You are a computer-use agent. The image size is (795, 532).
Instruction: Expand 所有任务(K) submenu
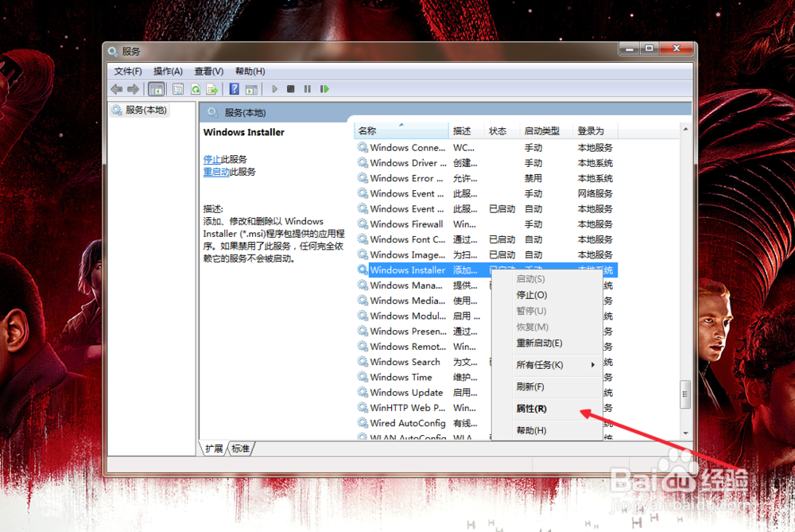tap(547, 365)
